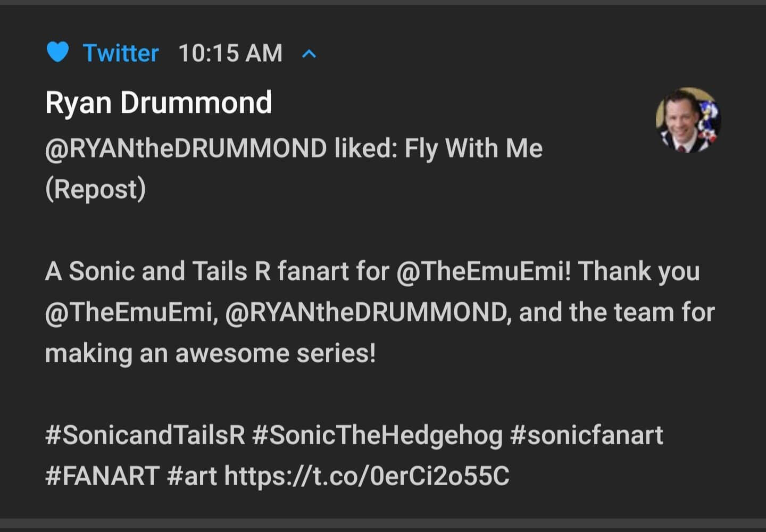766x532 pixels.
Task: Click the blue Twitter heart icon
Action: pyautogui.click(x=57, y=53)
